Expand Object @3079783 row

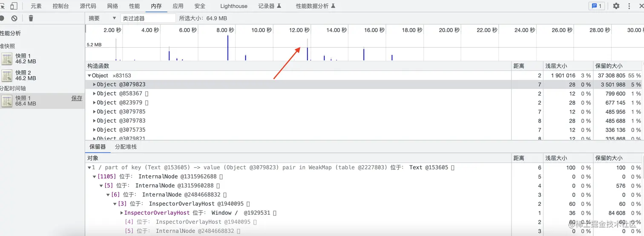(x=95, y=121)
